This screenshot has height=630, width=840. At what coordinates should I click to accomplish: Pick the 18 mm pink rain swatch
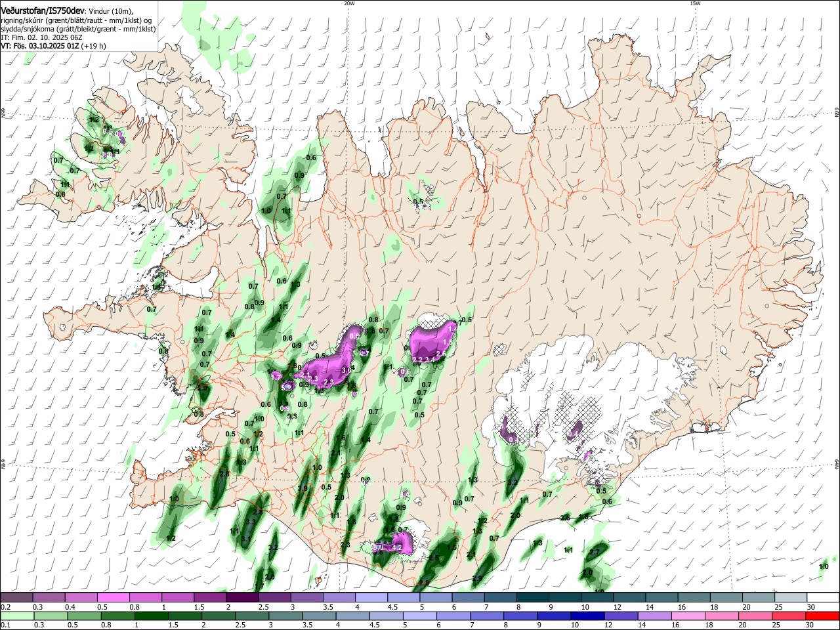pyautogui.click(x=722, y=616)
